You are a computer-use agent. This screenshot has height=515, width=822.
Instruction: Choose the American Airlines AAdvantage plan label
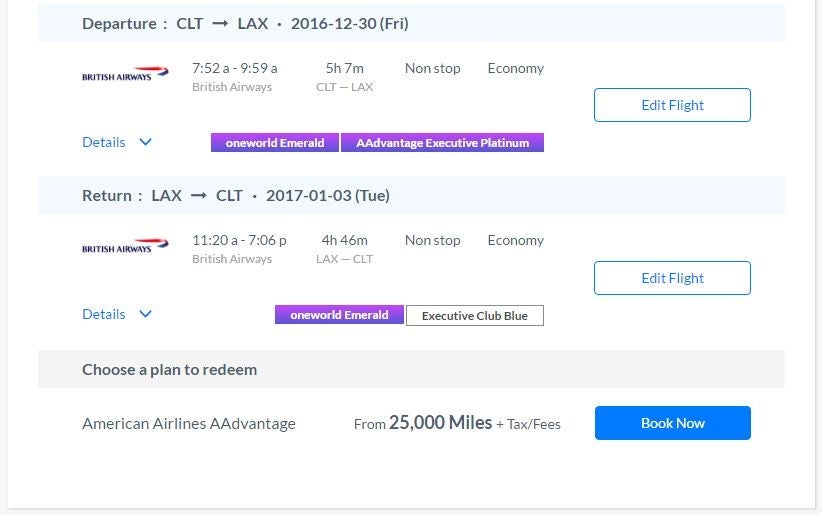pos(189,423)
